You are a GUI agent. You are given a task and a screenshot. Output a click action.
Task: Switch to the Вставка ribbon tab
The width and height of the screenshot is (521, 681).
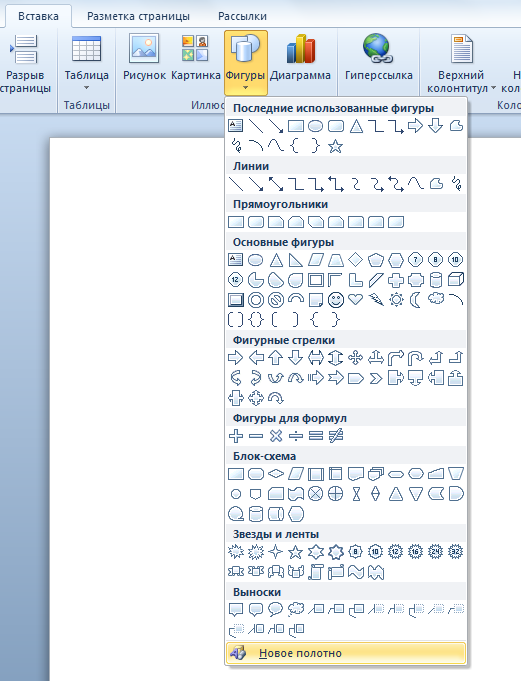coord(38,16)
